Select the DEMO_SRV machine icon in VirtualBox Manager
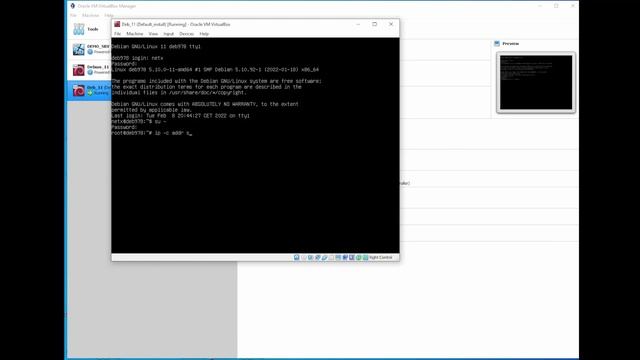Viewport: 640px width, 360px height. [78, 49]
